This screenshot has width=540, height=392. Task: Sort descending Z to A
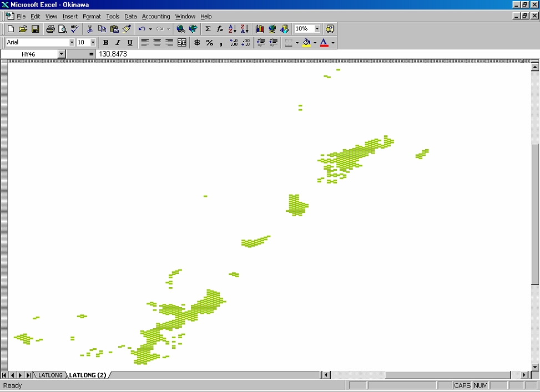[x=245, y=29]
